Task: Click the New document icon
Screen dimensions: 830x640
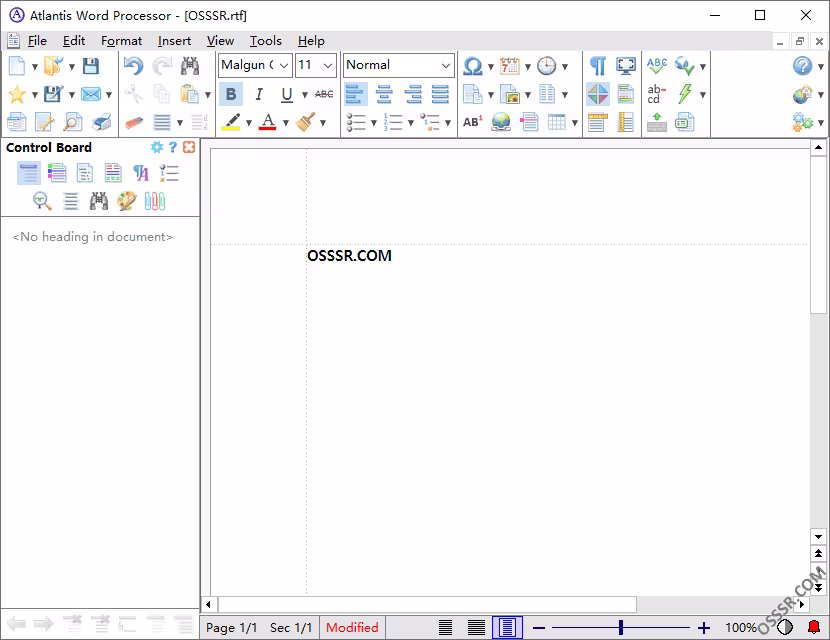Action: (x=16, y=66)
